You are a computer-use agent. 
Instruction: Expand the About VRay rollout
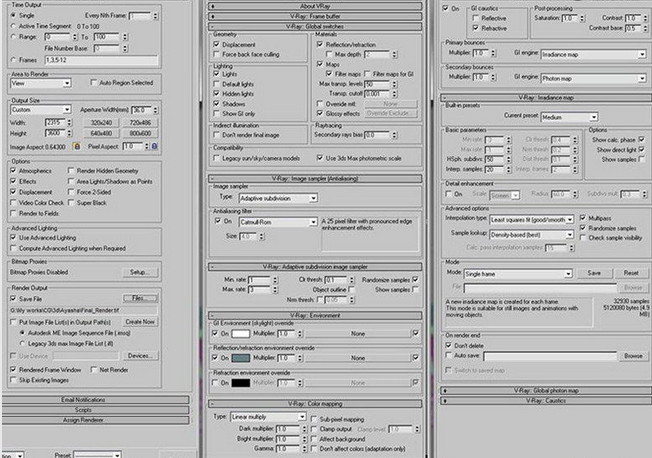click(x=315, y=6)
